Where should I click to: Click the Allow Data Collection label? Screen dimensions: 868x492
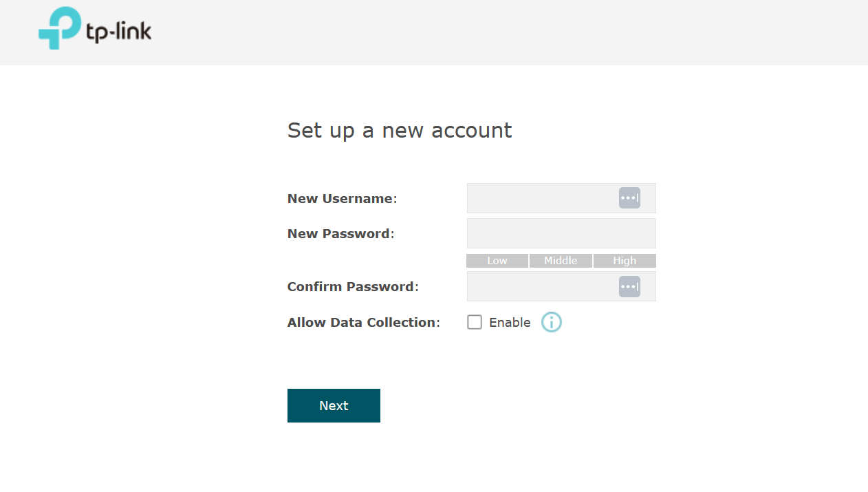[363, 323]
